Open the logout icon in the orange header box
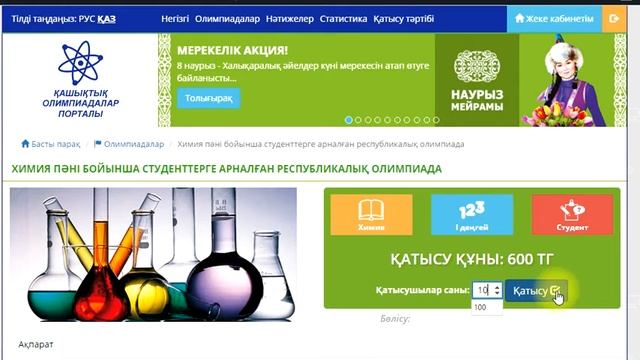Screen dimensions: 640x360 point(614,18)
